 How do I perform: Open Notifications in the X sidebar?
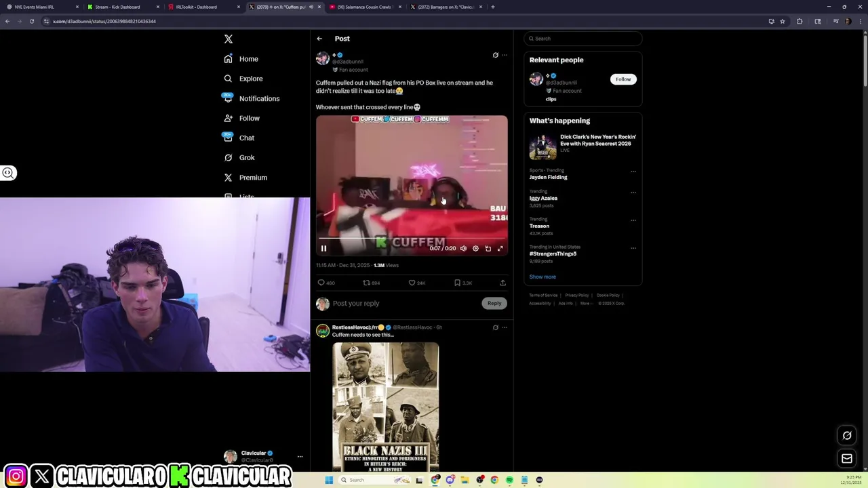click(251, 98)
